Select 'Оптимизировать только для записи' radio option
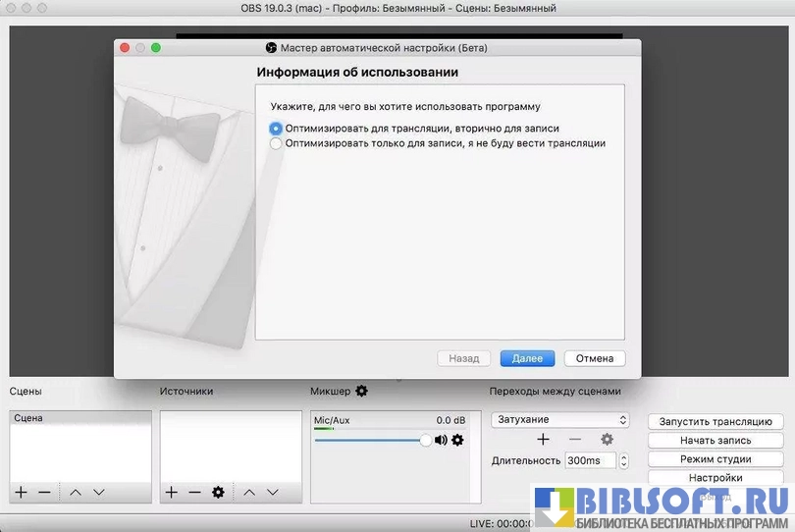The image size is (795, 532). tap(276, 143)
